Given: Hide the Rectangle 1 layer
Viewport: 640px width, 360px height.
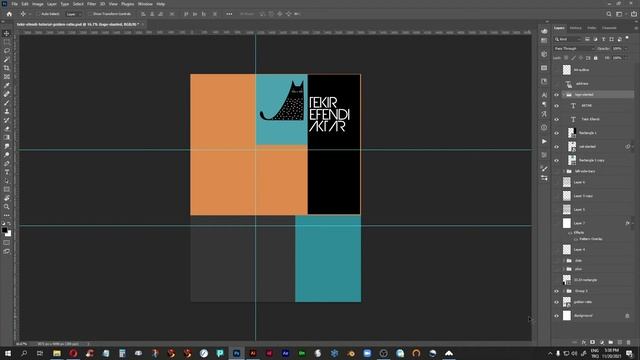Looking at the screenshot, I should 556,133.
